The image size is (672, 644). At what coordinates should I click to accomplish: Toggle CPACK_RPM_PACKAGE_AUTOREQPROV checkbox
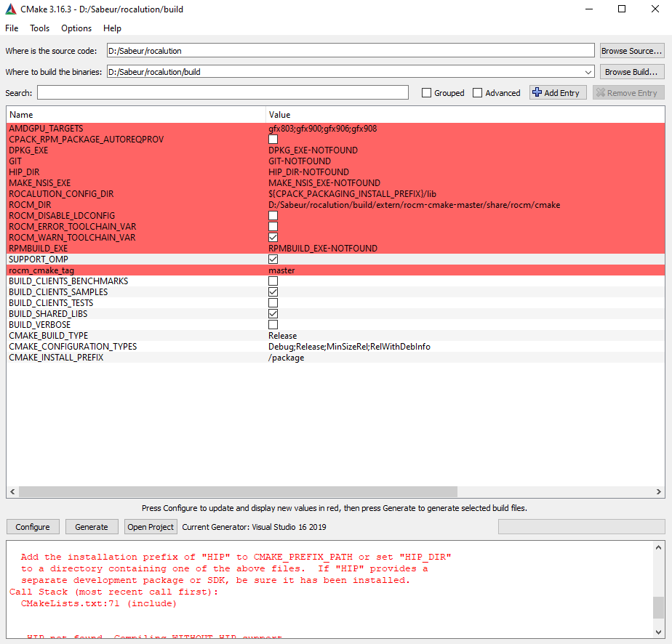coord(273,139)
